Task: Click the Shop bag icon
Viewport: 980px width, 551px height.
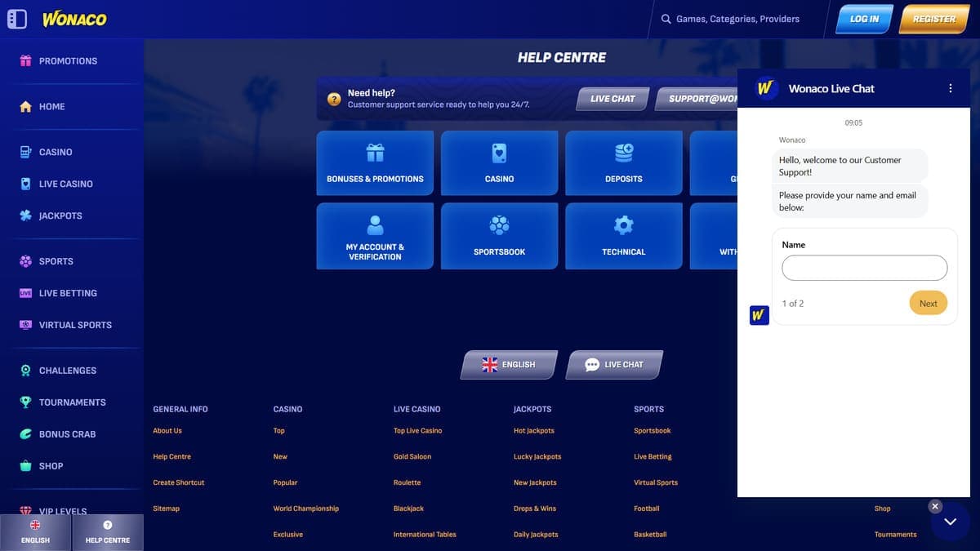Action: coord(25,466)
